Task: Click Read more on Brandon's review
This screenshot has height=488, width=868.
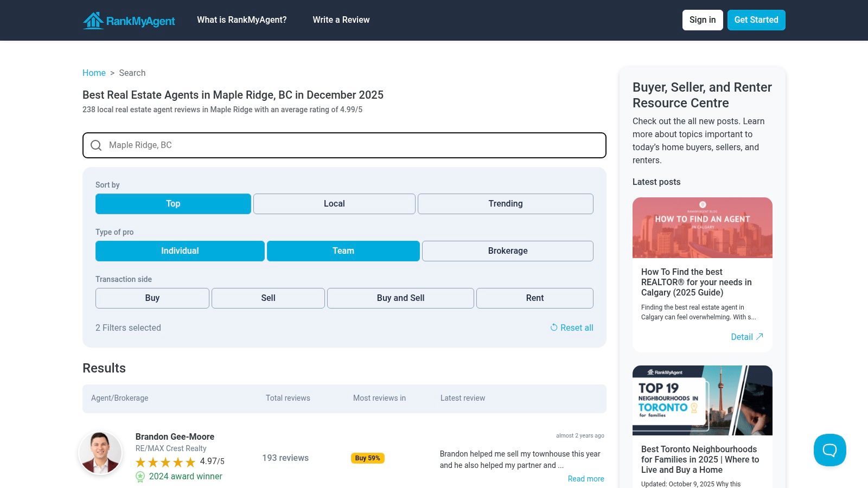Action: click(586, 479)
